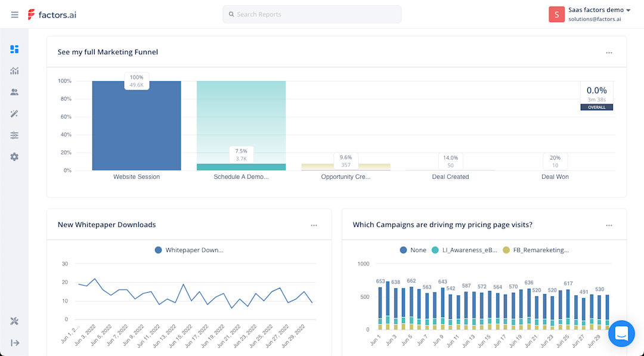Open options menu for Marketing Funnel widget
This screenshot has width=644, height=356.
coord(609,52)
